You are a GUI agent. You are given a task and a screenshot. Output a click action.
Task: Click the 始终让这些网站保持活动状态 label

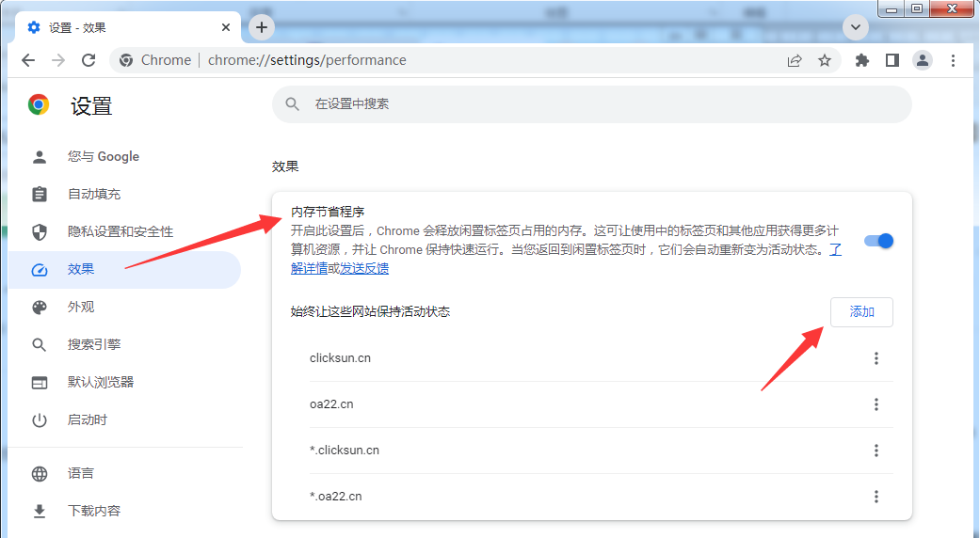pos(370,311)
